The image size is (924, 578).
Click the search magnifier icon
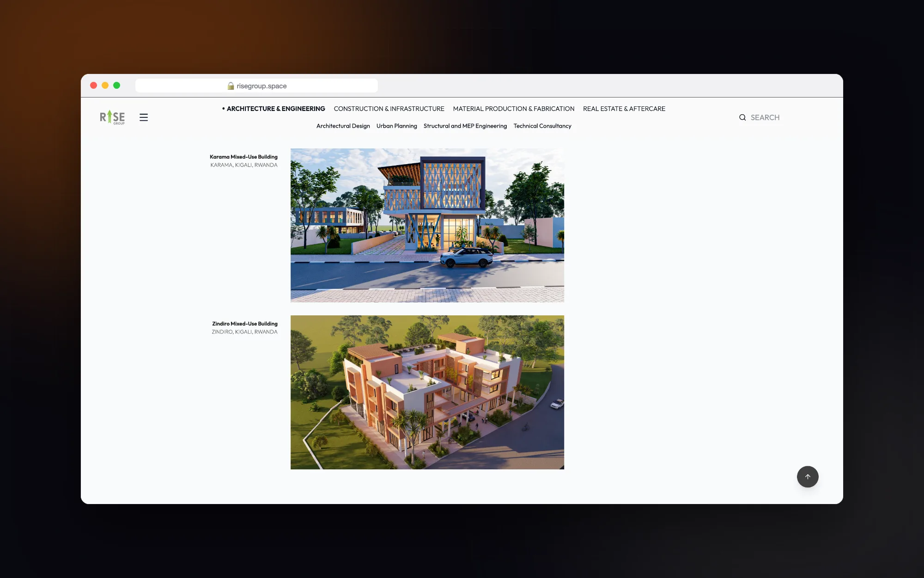(742, 117)
